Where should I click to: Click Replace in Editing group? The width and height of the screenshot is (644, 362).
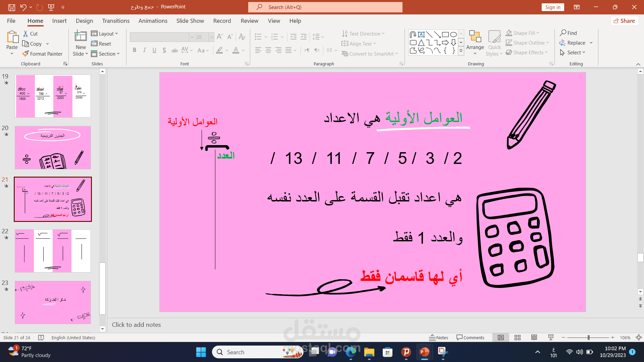[x=573, y=43]
